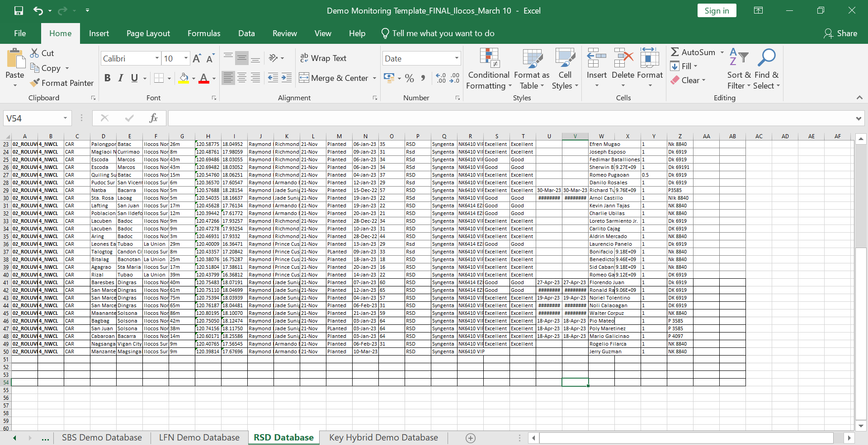The height and width of the screenshot is (445, 868).
Task: Toggle Middle Align button
Action: click(242, 58)
